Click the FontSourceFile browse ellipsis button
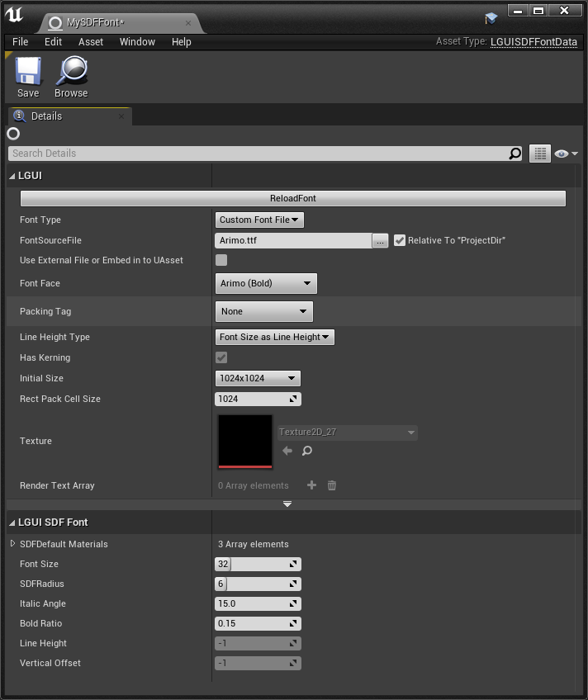This screenshot has height=700, width=588. tap(380, 241)
